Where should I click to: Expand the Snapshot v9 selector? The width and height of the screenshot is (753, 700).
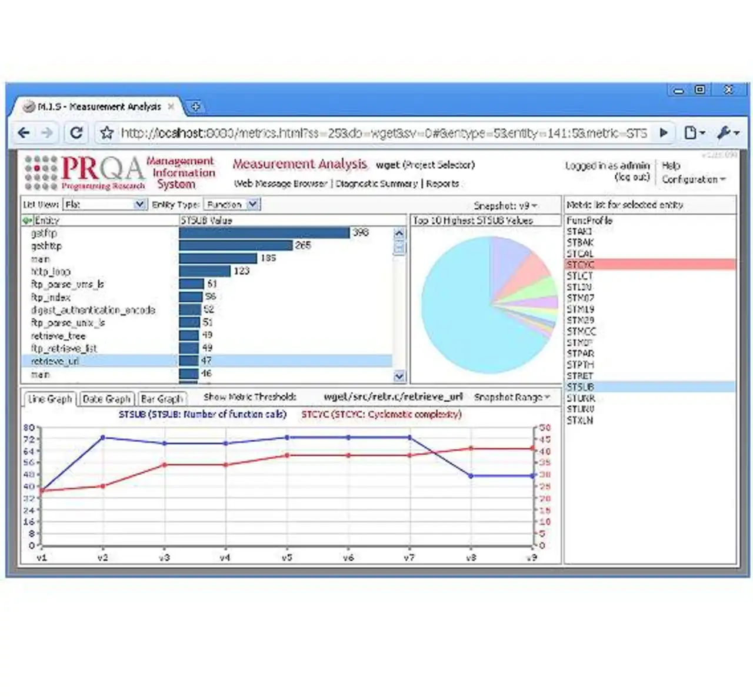(x=506, y=206)
